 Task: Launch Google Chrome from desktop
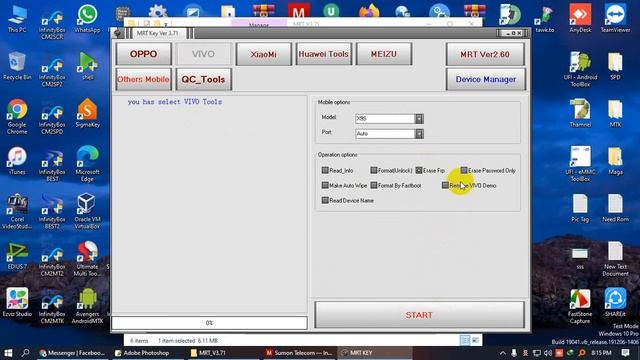click(17, 117)
